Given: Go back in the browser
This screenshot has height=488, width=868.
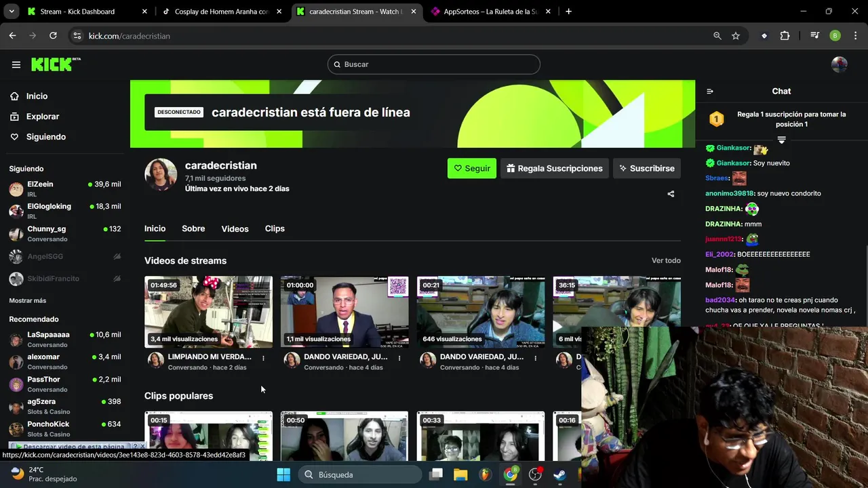Looking at the screenshot, I should [x=13, y=36].
